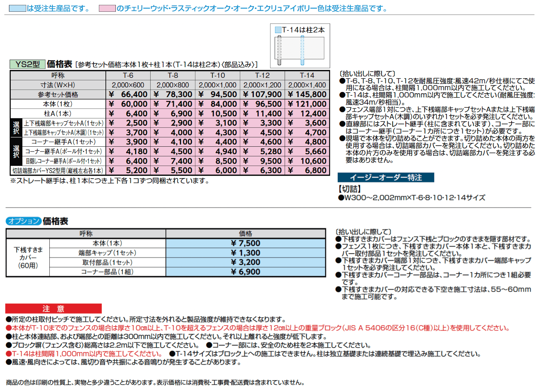Image resolution: width=540 pixels, height=392 pixels.
Task: Expand the 寸法(W×H) row header
Action: click(x=58, y=85)
